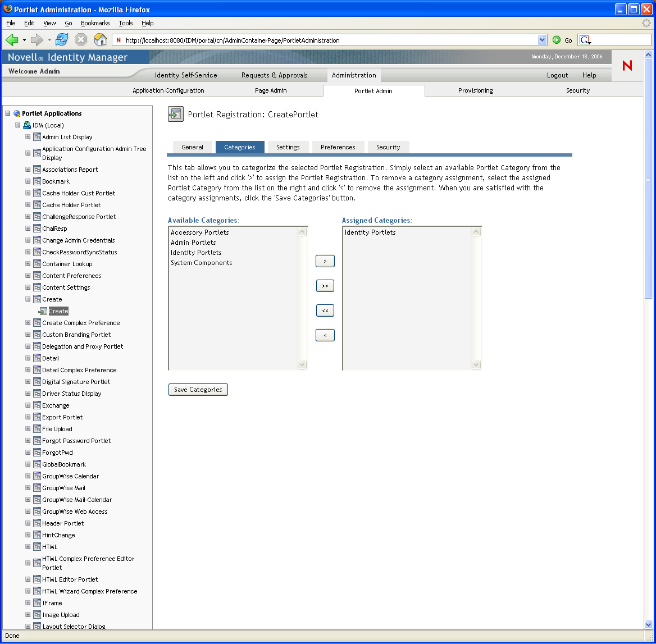
Task: Click the Firefox Back arrow icon
Action: [12, 40]
